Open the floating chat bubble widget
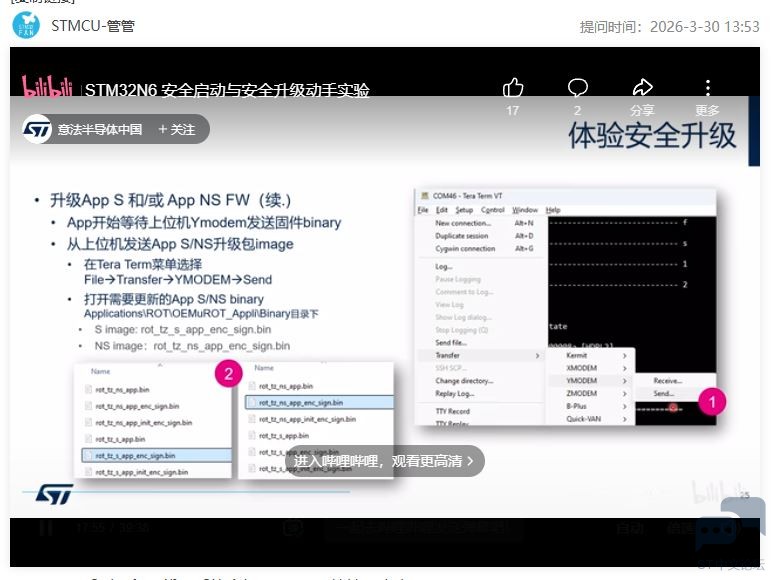 (730, 526)
